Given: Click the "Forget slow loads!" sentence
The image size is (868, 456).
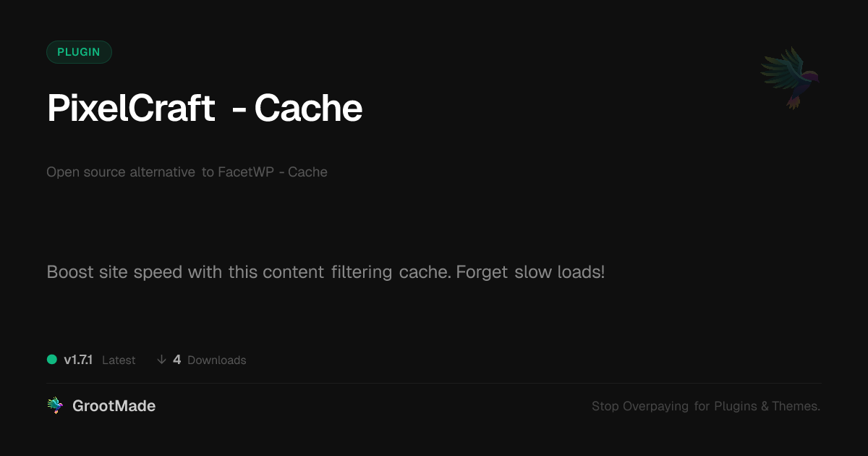Looking at the screenshot, I should tap(530, 273).
